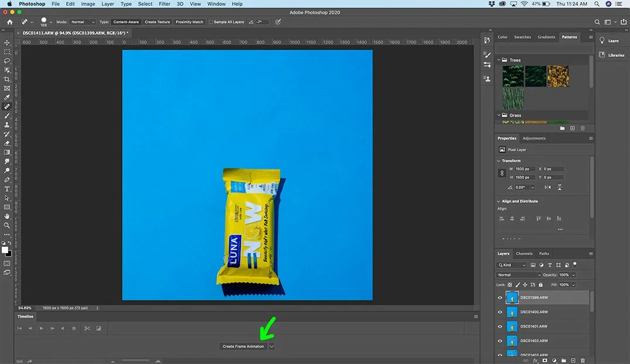Go to first frame in Timeline
Screen dimensions: 630x364
click(19, 328)
